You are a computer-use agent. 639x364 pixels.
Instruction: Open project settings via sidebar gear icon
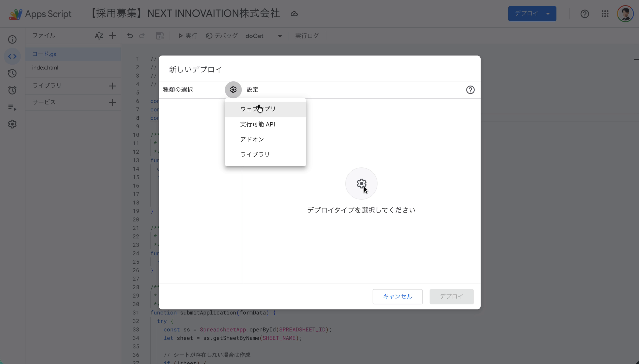pyautogui.click(x=12, y=124)
